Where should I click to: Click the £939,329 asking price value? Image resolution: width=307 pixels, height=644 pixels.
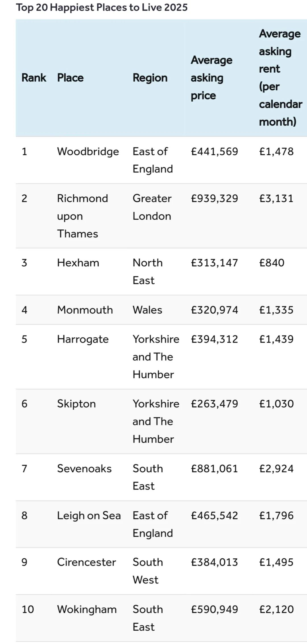214,199
